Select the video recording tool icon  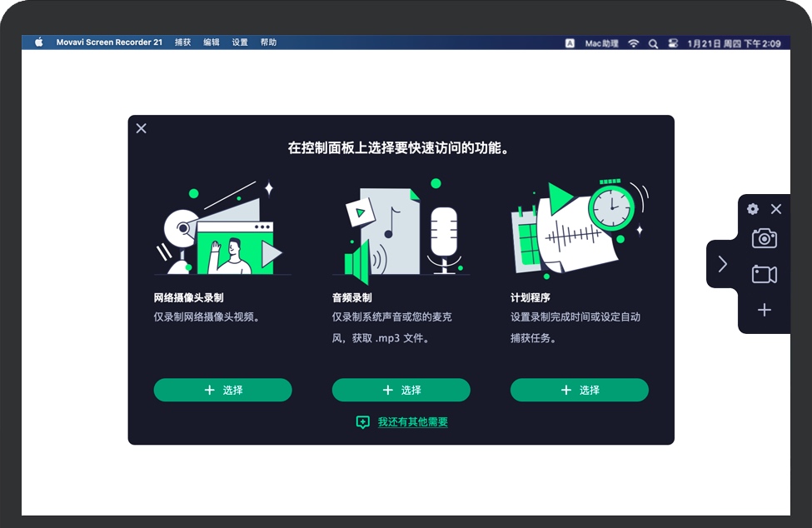click(x=764, y=274)
